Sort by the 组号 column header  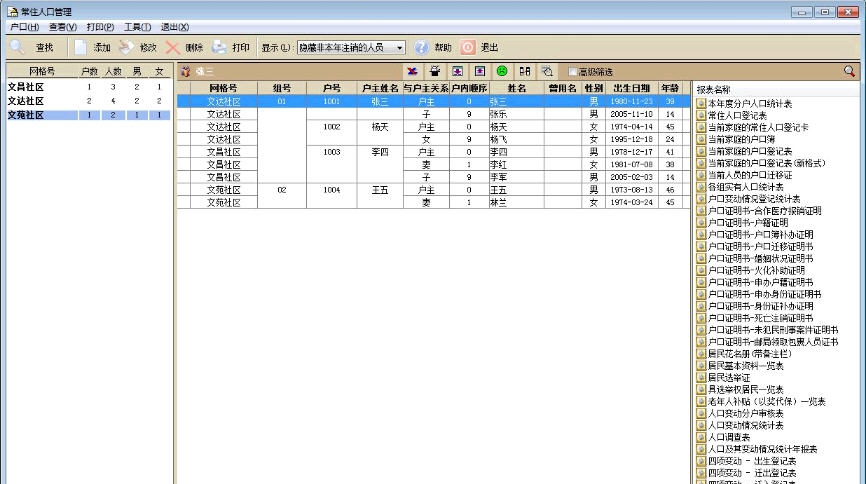pos(282,88)
